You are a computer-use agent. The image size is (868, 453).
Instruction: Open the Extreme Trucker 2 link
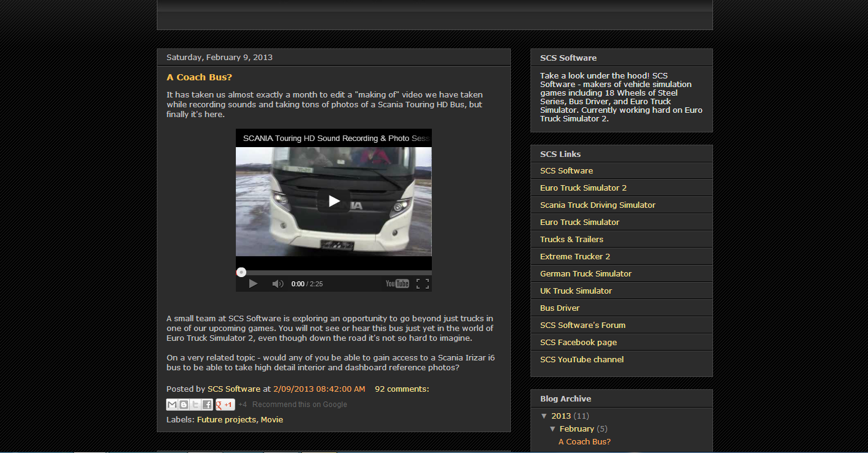tap(575, 256)
